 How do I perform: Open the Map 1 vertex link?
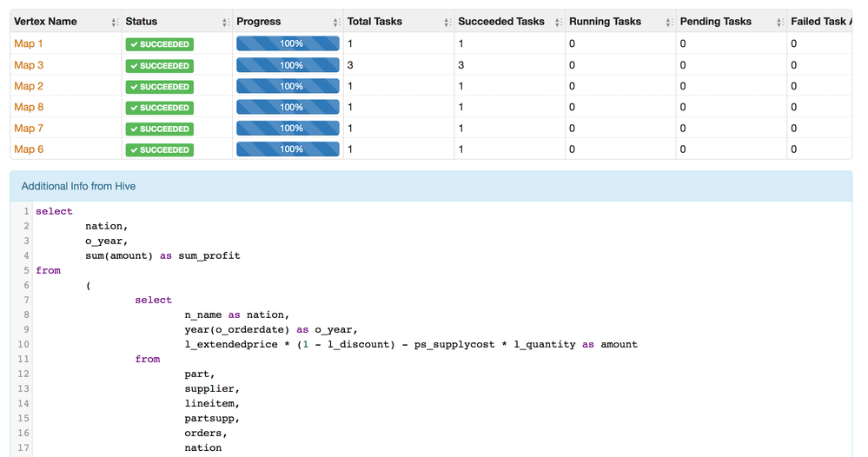tap(29, 43)
